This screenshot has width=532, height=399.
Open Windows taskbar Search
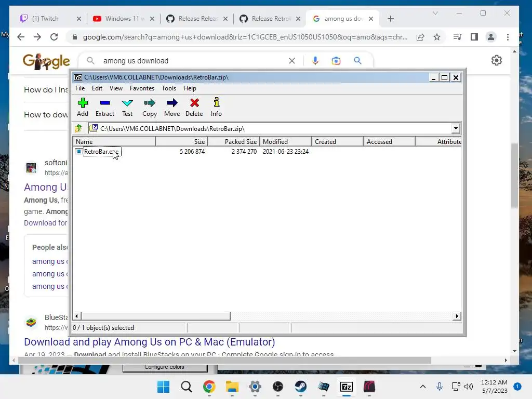[x=187, y=387]
